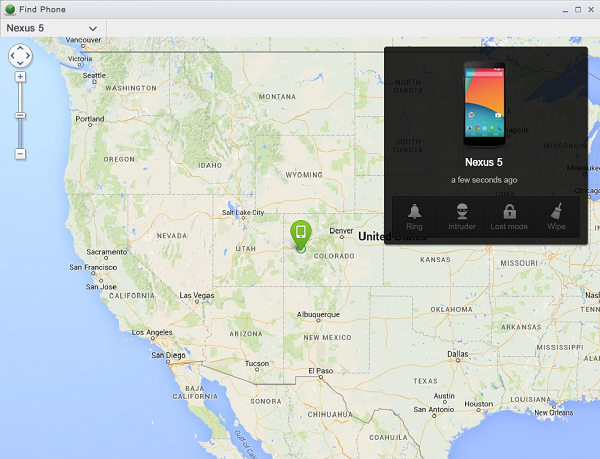The width and height of the screenshot is (600, 459).
Task: Click the Nexus 5 name in panel
Action: (x=485, y=161)
